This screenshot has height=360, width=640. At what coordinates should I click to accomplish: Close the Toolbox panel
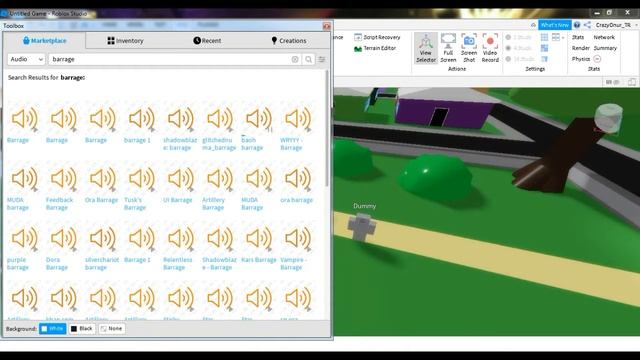tap(327, 26)
